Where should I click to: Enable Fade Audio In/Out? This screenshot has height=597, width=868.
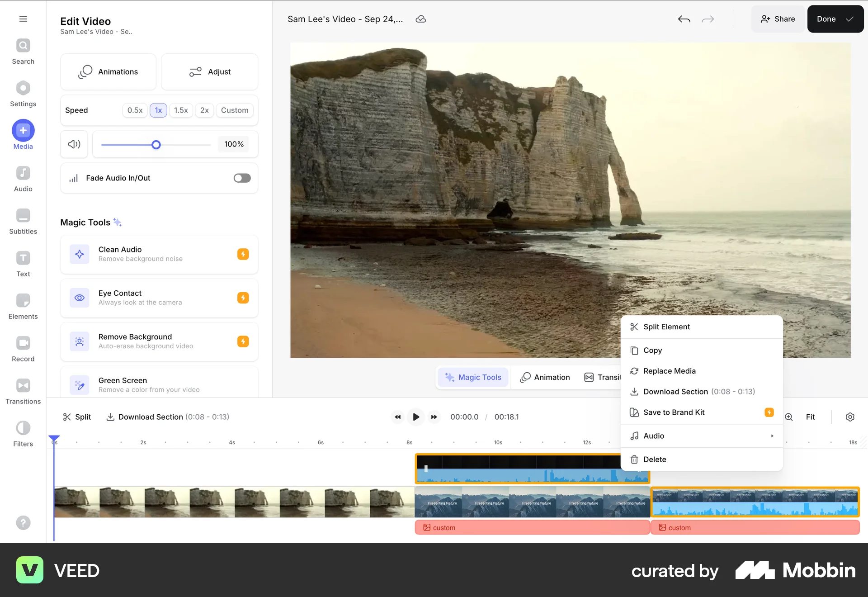(242, 178)
